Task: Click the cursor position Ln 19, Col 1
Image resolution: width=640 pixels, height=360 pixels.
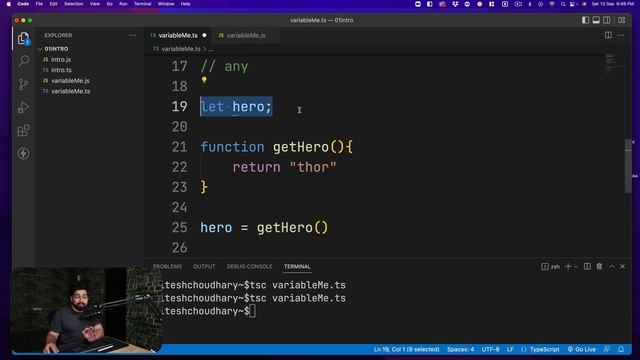Action: tap(407, 349)
